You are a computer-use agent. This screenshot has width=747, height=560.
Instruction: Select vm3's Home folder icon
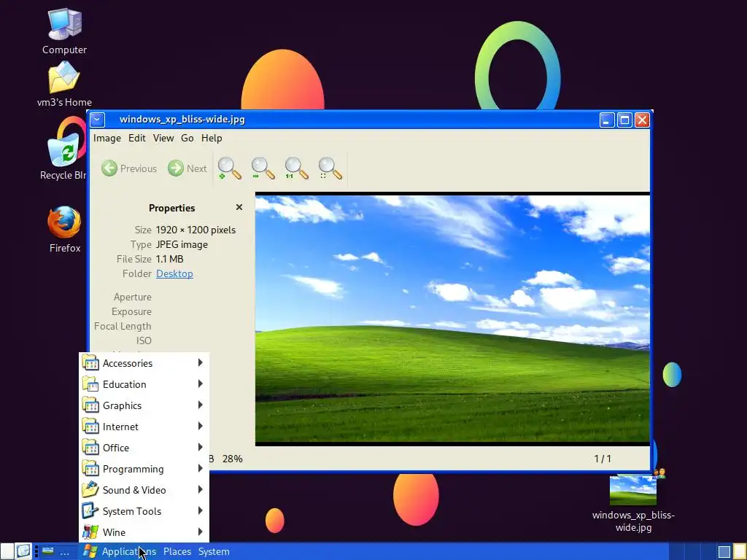click(64, 77)
